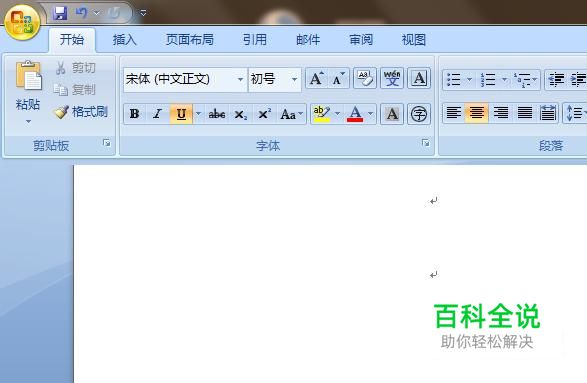The height and width of the screenshot is (383, 587).
Task: Open the undo history dropdown arrow
Action: coord(97,13)
